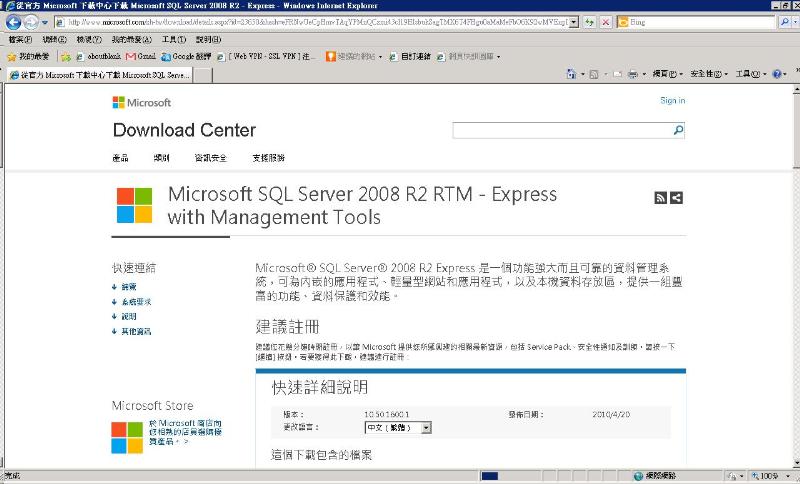Click the version value 10.50.1600.1
The height and width of the screenshot is (484, 800).
pyautogui.click(x=387, y=415)
